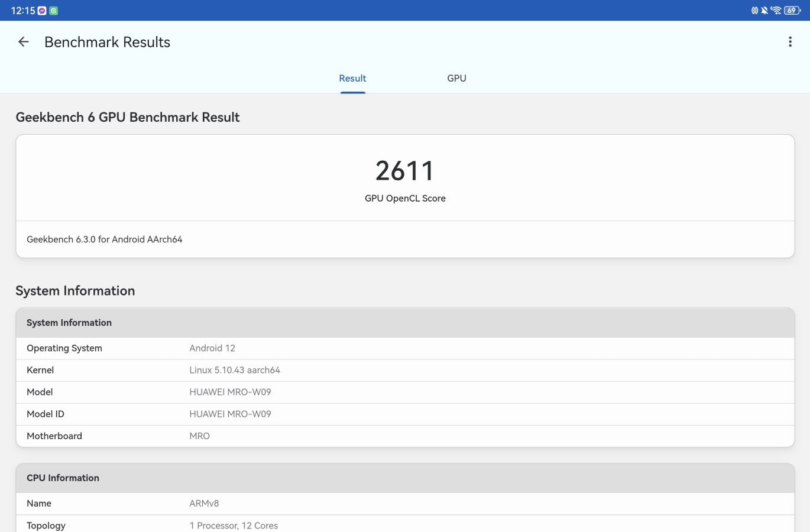This screenshot has height=532, width=810.
Task: Tap the Kernel row label
Action: click(40, 370)
